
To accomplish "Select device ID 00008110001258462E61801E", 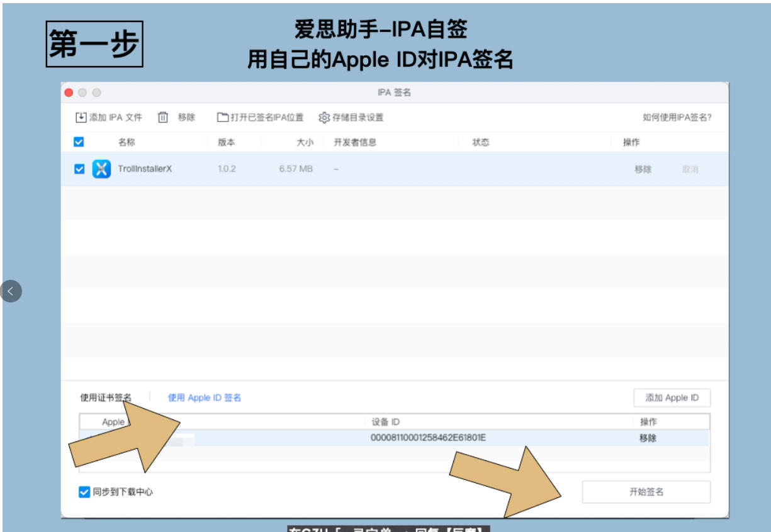I will click(428, 438).
